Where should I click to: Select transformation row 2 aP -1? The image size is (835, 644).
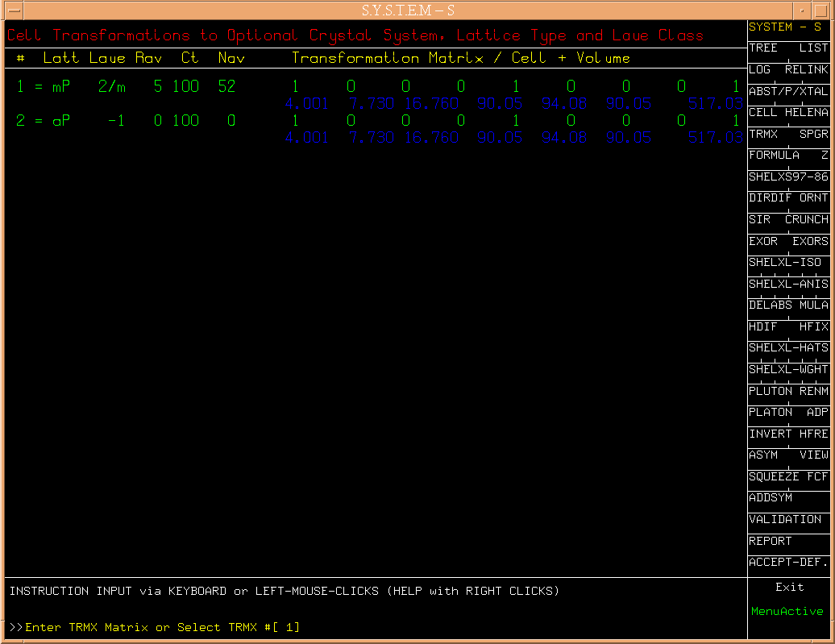[x=71, y=121]
